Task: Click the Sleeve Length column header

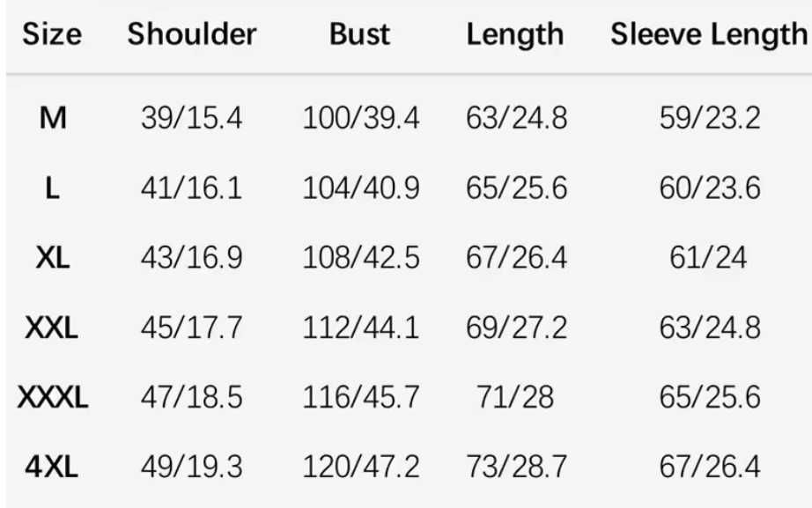Action: pyautogui.click(x=709, y=35)
